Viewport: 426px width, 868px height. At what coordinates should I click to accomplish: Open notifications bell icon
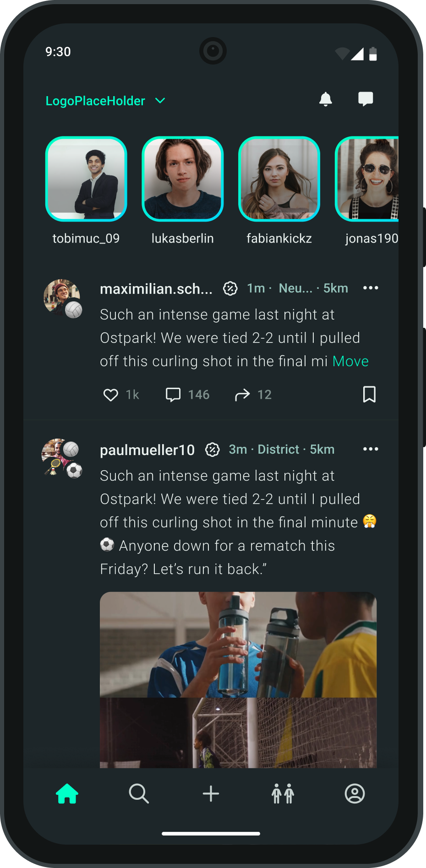coord(325,99)
